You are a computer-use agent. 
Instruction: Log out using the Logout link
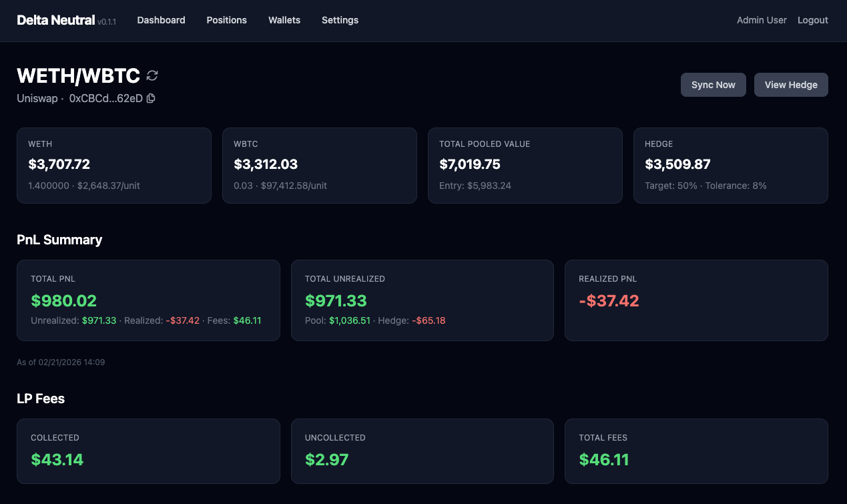click(812, 20)
